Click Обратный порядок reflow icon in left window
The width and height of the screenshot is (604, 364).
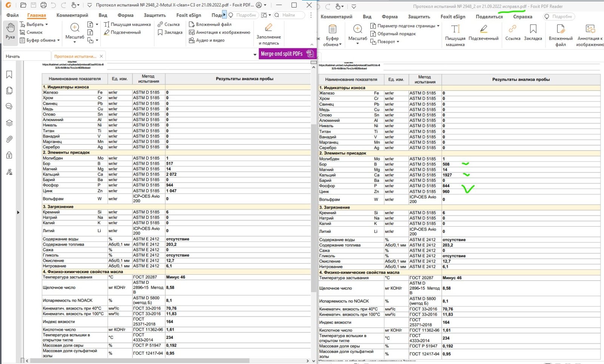[x=90, y=32]
